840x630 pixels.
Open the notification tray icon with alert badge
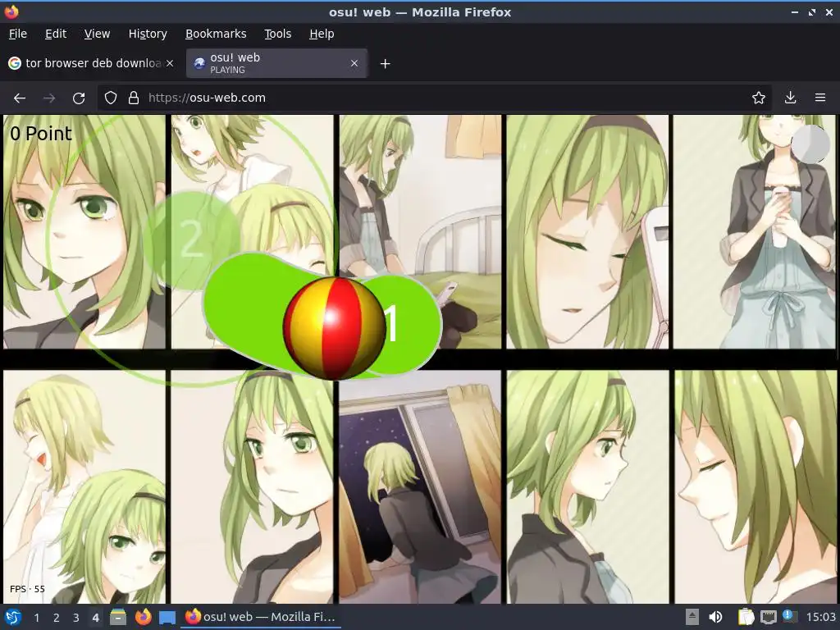pos(789,617)
